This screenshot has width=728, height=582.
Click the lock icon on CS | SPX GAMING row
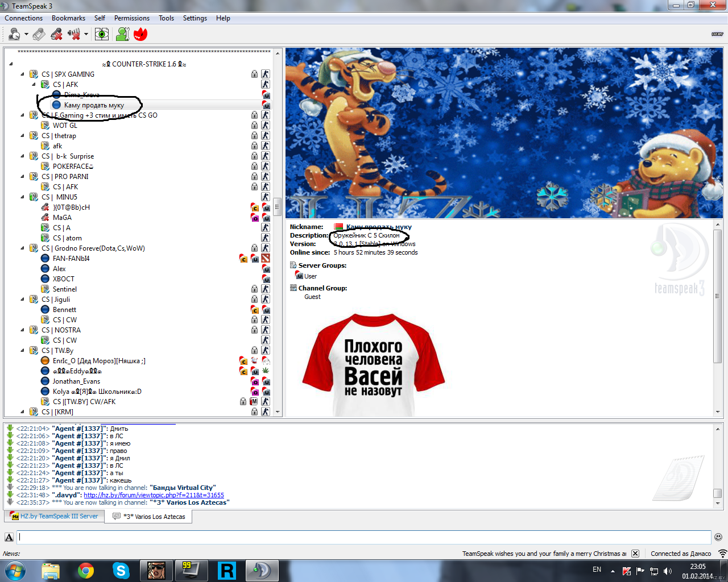click(x=254, y=74)
